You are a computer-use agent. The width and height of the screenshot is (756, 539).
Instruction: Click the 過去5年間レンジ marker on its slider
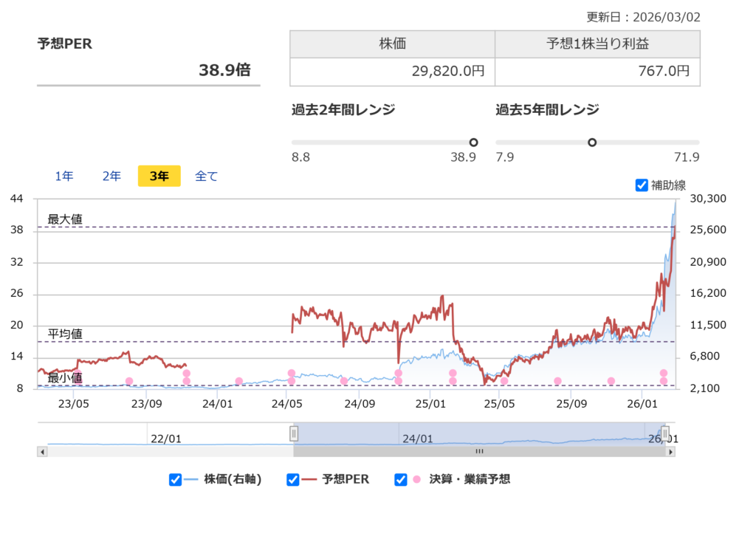[593, 142]
